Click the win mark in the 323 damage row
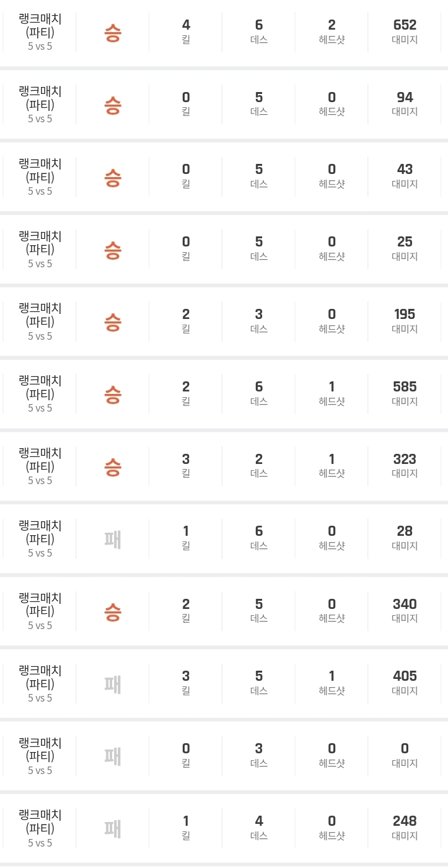 [112, 466]
